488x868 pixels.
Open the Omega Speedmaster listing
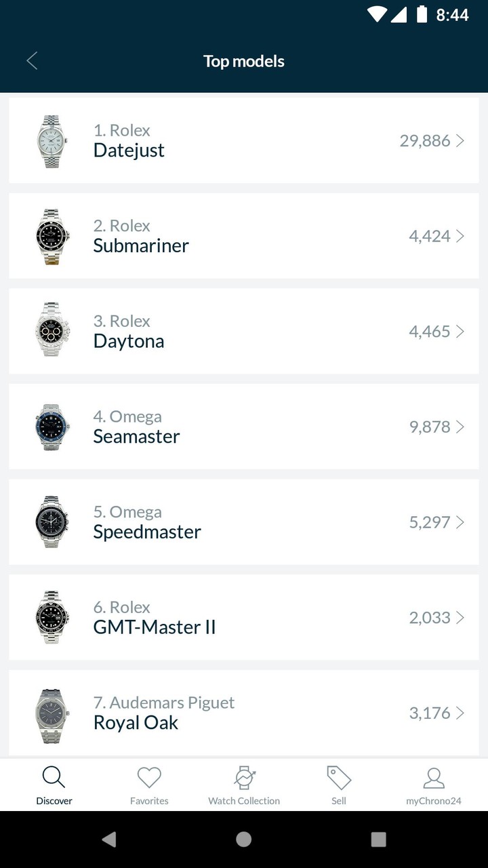click(244, 522)
